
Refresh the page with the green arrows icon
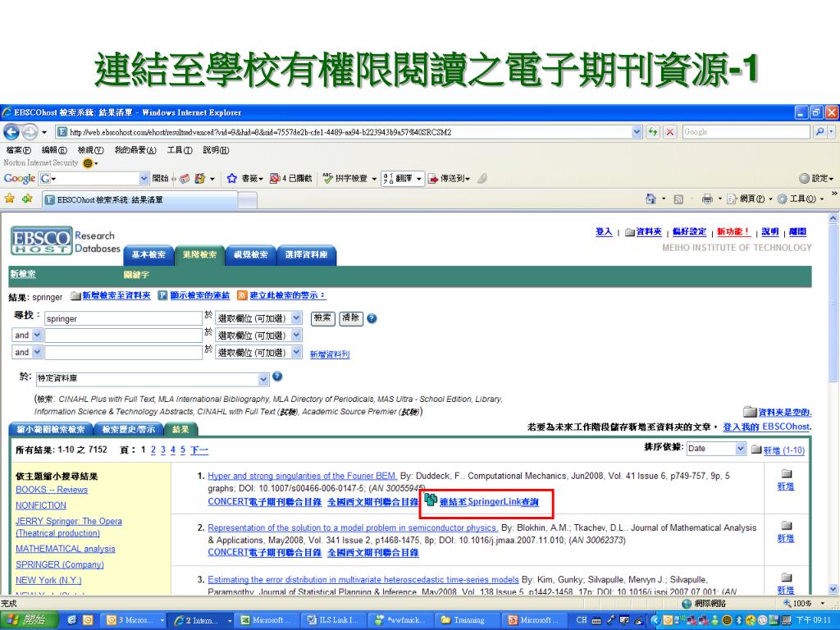652,132
